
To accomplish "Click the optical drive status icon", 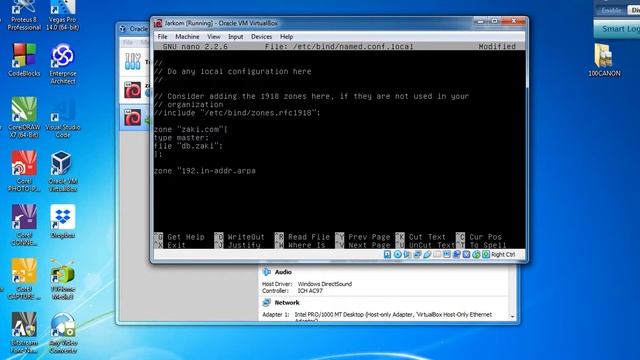I will click(397, 254).
